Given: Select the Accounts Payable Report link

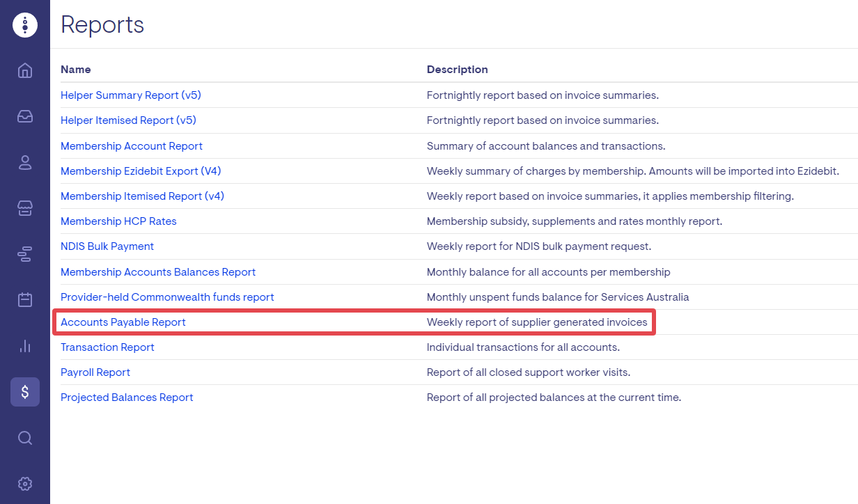Looking at the screenshot, I should 123,322.
